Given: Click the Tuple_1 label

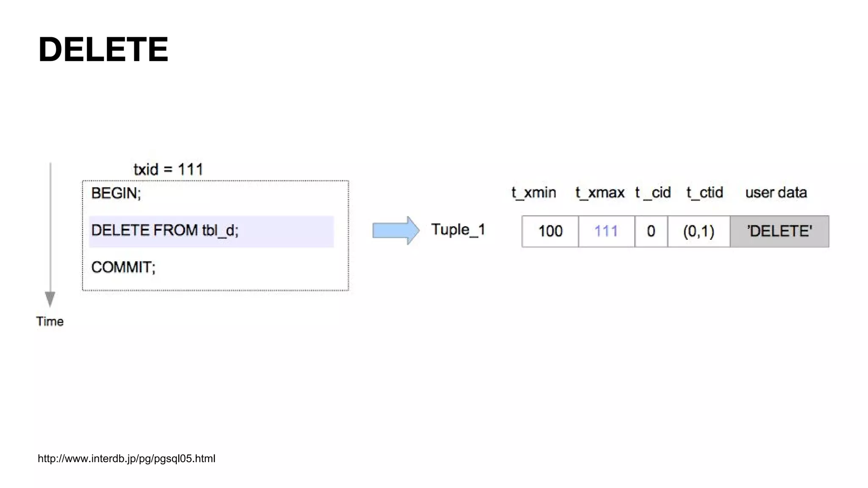Looking at the screenshot, I should pos(458,230).
